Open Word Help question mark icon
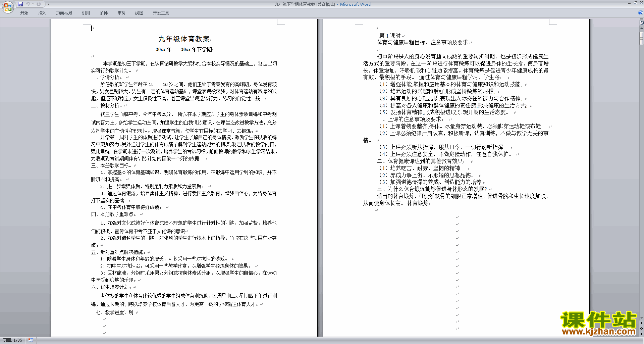Viewport: 644px width, 344px height. point(641,13)
